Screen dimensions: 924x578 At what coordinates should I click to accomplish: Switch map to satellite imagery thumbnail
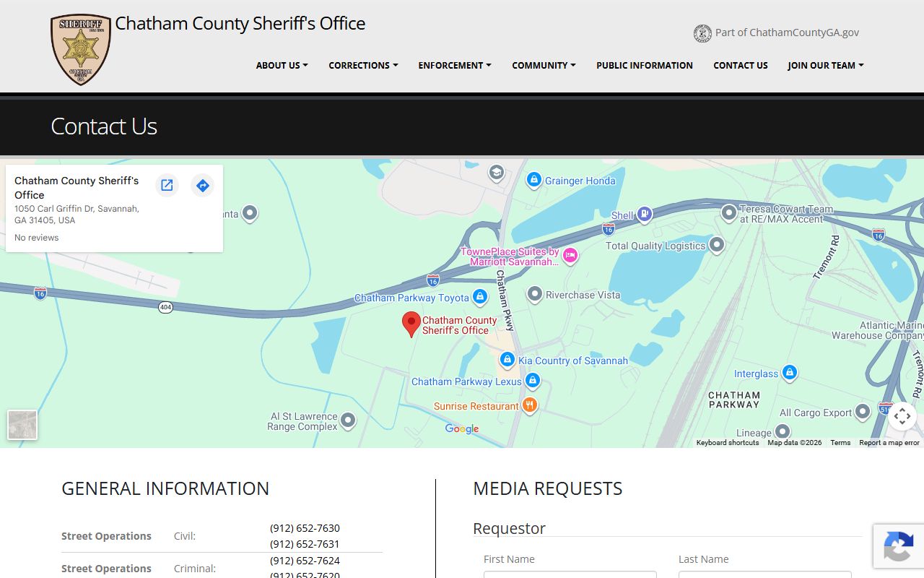coord(22,425)
